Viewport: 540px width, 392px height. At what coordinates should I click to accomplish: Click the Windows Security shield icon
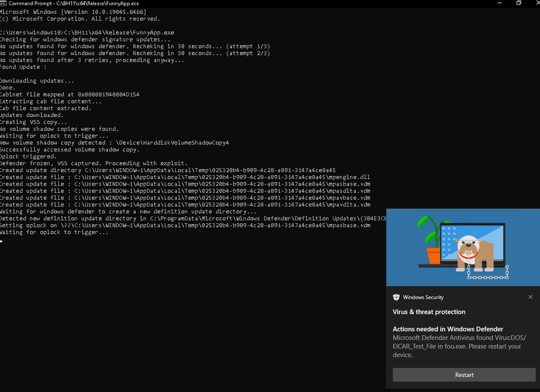click(x=396, y=297)
